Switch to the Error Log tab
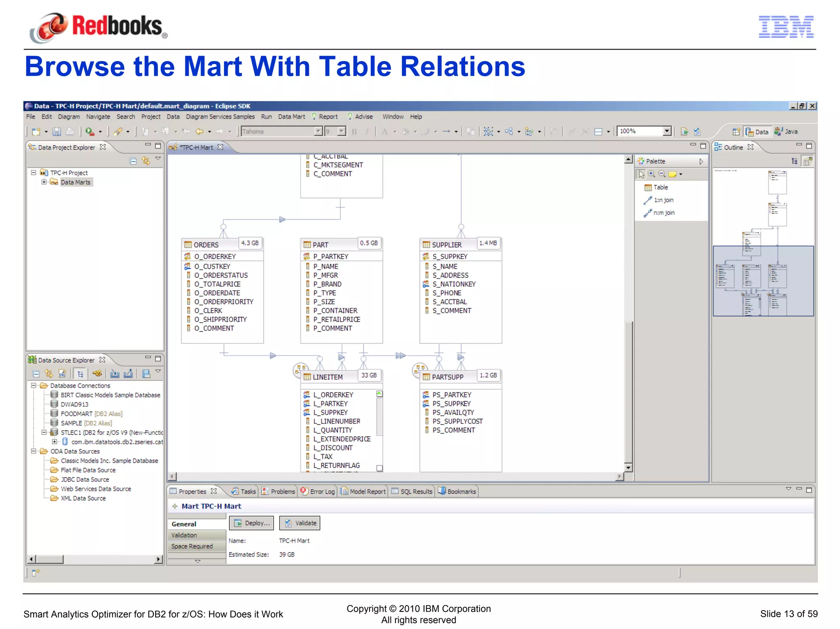 tap(318, 491)
